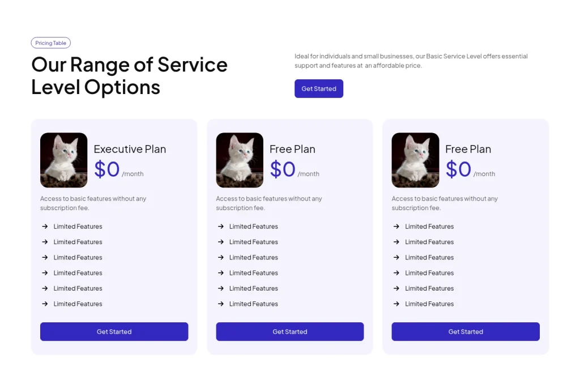Viewport: 580px width, 392px height.
Task: Click the arrow icon beside the middle card's fifth Limited Features
Action: click(x=220, y=288)
